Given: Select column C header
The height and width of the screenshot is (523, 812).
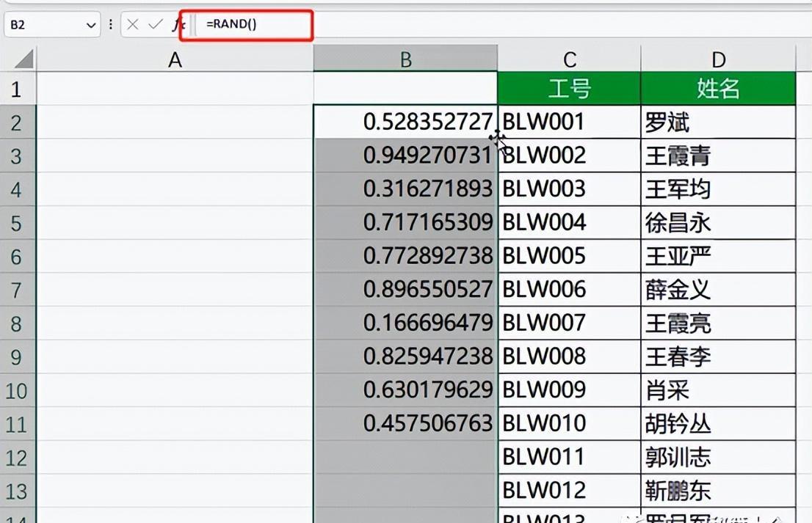Looking at the screenshot, I should tap(569, 59).
